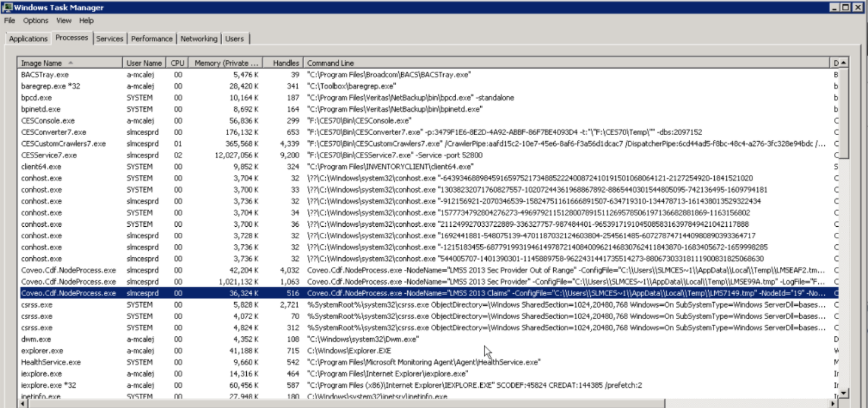Select the csrss.exe row using 4,824 K
The height and width of the screenshot is (408, 868).
[429, 328]
